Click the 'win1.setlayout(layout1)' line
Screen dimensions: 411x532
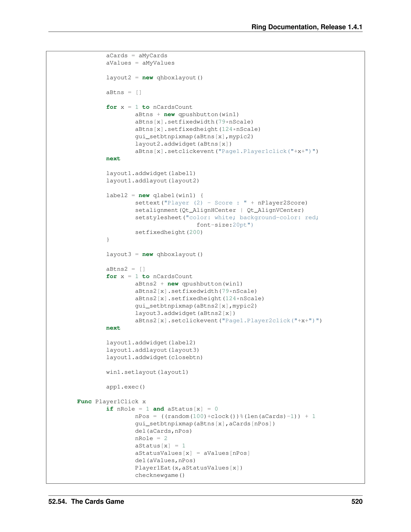[147, 372]
